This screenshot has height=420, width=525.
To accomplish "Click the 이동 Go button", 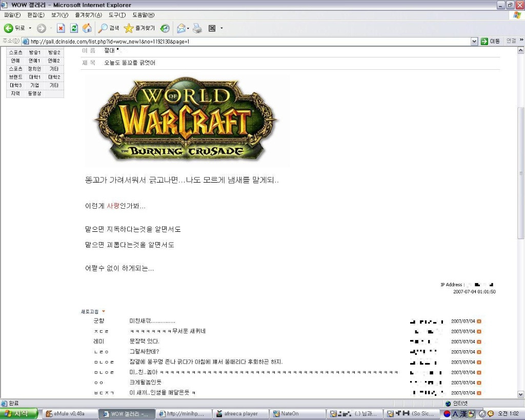I will pos(490,41).
